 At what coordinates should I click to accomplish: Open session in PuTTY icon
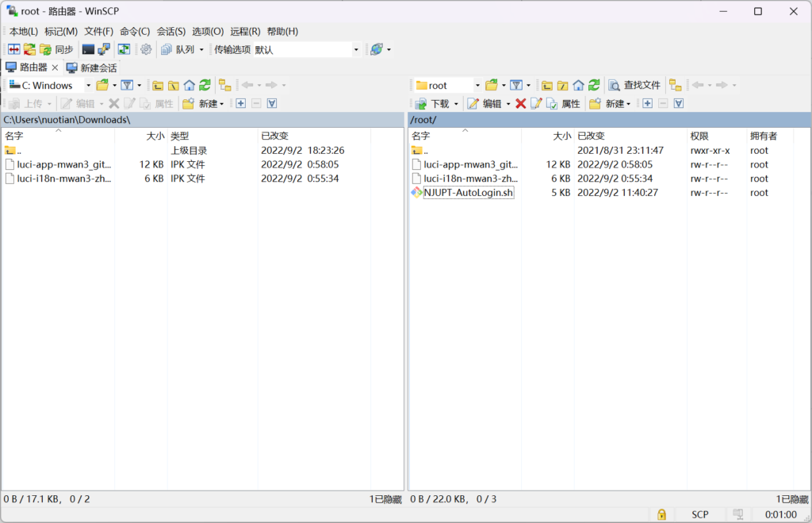pos(104,49)
